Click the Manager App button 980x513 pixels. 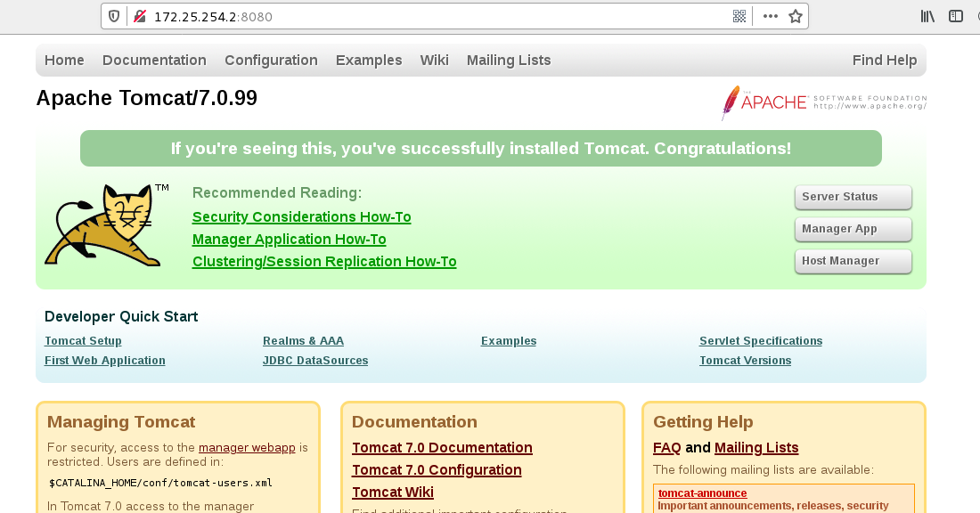pos(853,229)
